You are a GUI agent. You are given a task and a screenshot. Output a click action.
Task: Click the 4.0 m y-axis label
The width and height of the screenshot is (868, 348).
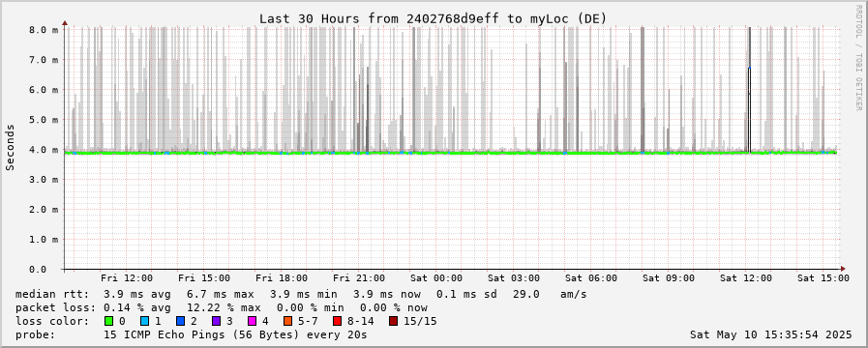coord(44,150)
